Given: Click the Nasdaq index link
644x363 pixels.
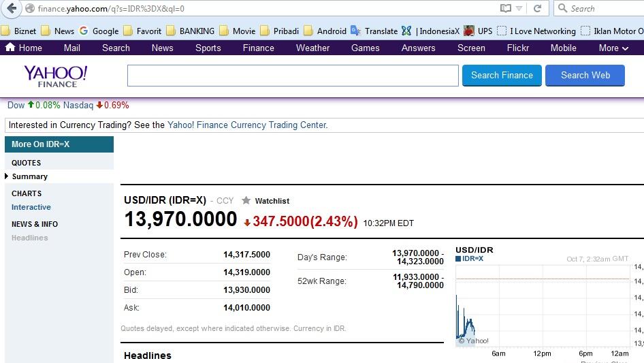Looking at the screenshot, I should pyautogui.click(x=78, y=105).
